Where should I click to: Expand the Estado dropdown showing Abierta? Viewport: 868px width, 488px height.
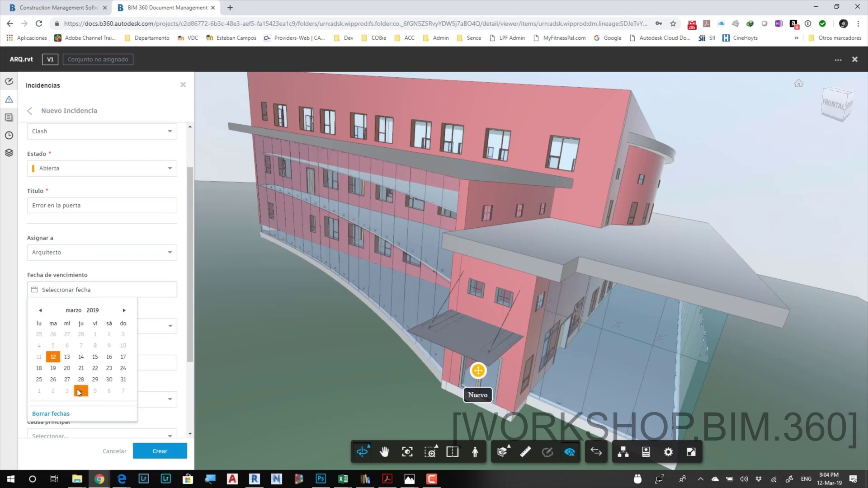[102, 168]
